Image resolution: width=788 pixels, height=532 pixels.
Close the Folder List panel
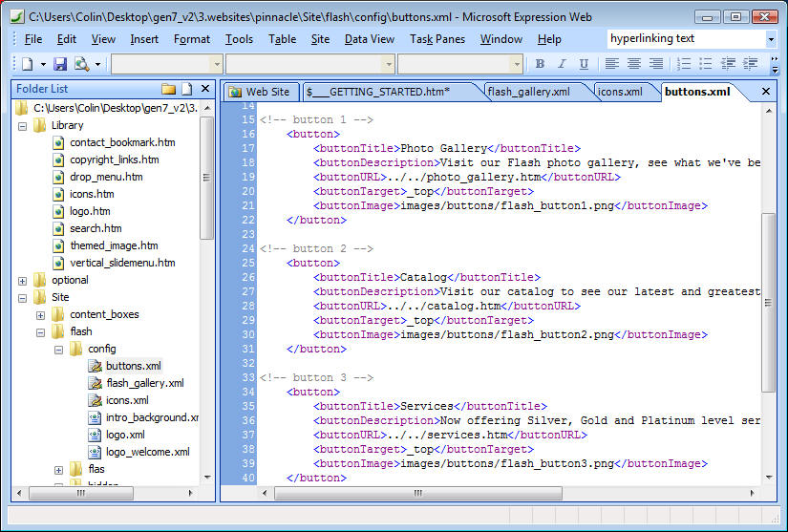[206, 89]
